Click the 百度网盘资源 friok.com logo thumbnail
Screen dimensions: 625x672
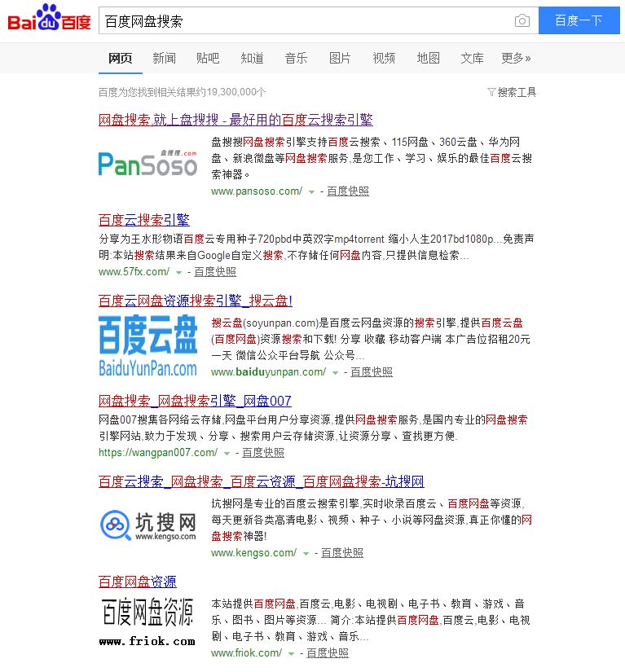point(147,621)
